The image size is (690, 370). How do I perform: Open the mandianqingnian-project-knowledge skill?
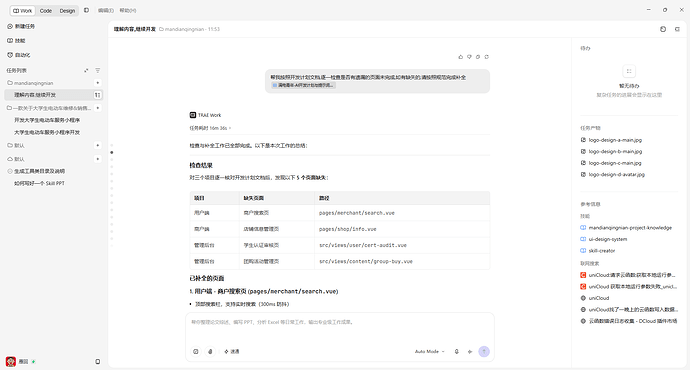(x=626, y=228)
